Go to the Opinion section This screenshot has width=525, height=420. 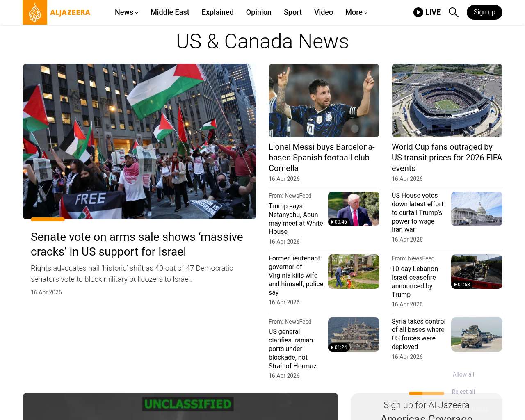258,12
